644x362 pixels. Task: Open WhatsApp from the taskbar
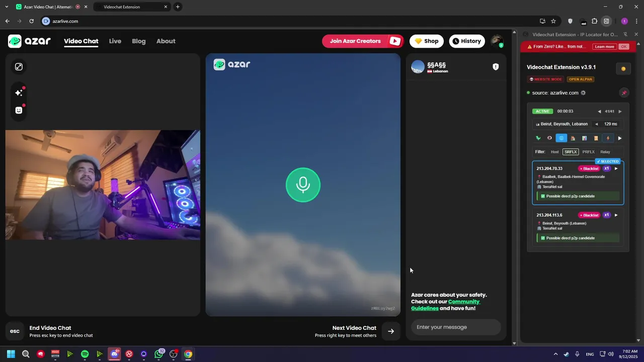[158, 354]
